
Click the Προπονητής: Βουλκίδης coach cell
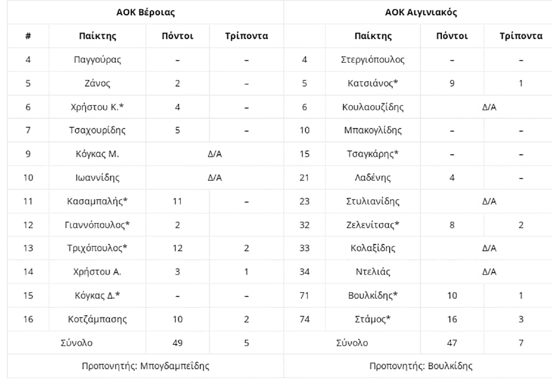(x=421, y=366)
